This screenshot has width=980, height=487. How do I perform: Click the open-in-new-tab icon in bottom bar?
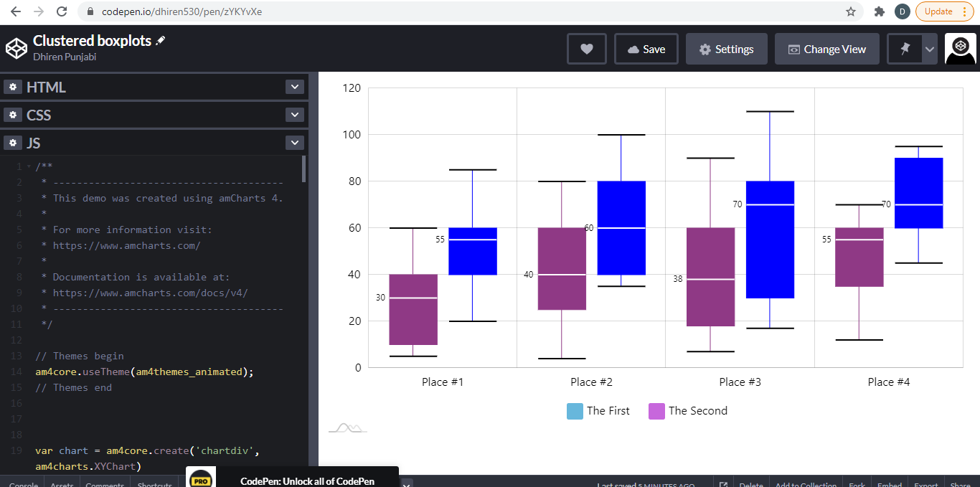[x=722, y=484]
